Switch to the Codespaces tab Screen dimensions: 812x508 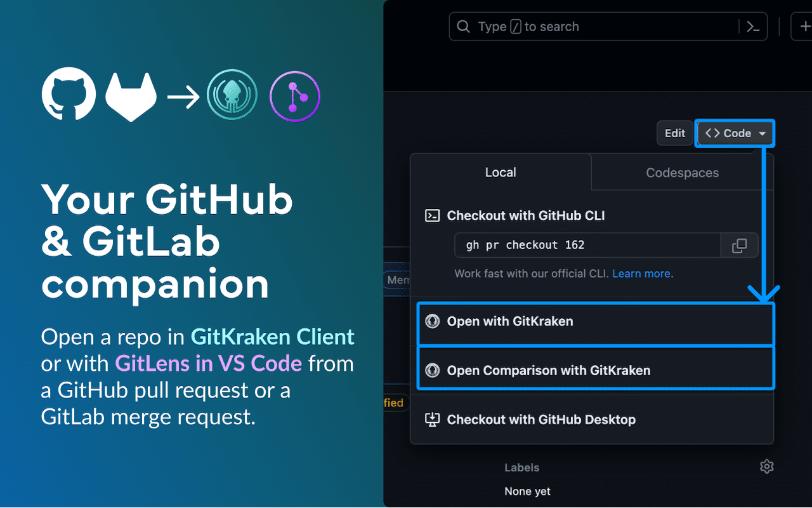(x=682, y=172)
